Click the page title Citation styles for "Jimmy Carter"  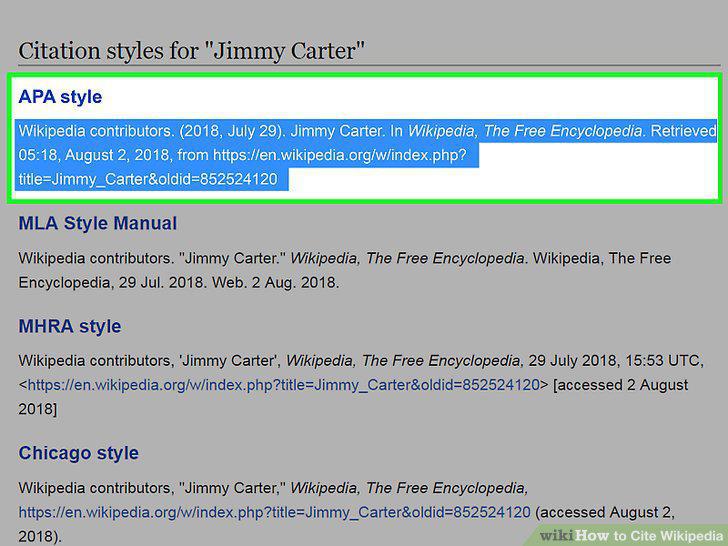[191, 51]
